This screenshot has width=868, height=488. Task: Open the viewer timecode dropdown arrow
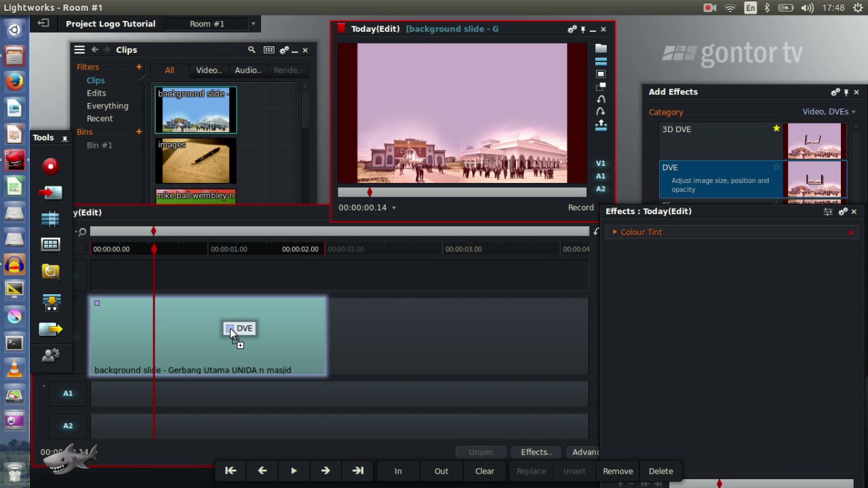[393, 208]
